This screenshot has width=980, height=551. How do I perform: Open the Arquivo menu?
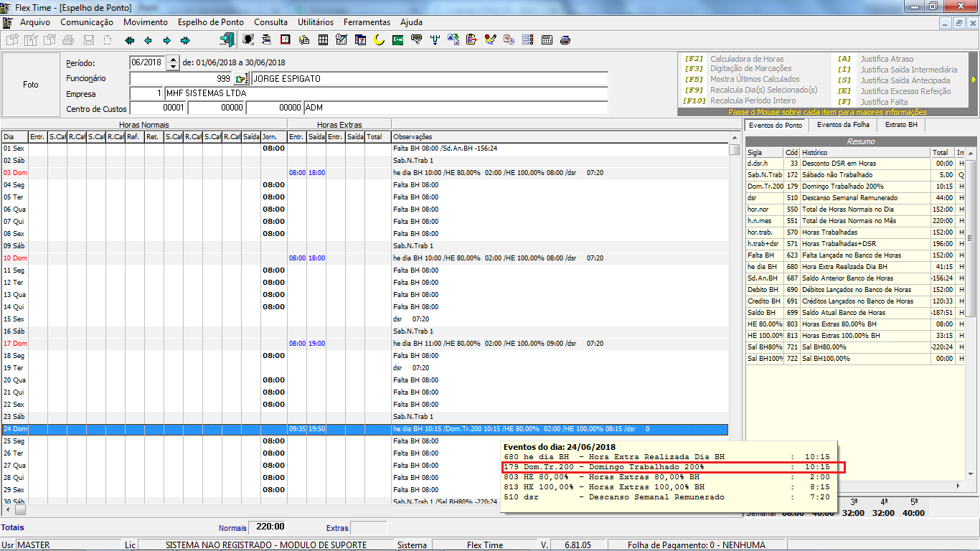click(35, 22)
